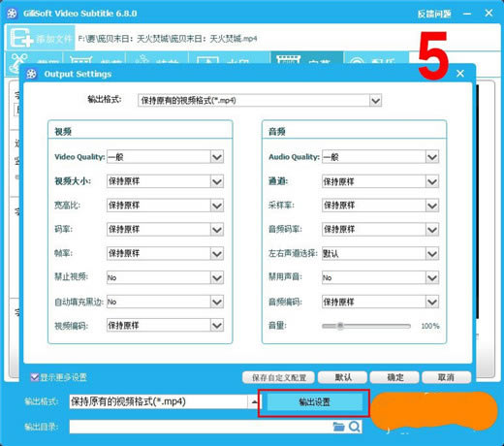Click the 自动填充黑边 label

coord(79,302)
